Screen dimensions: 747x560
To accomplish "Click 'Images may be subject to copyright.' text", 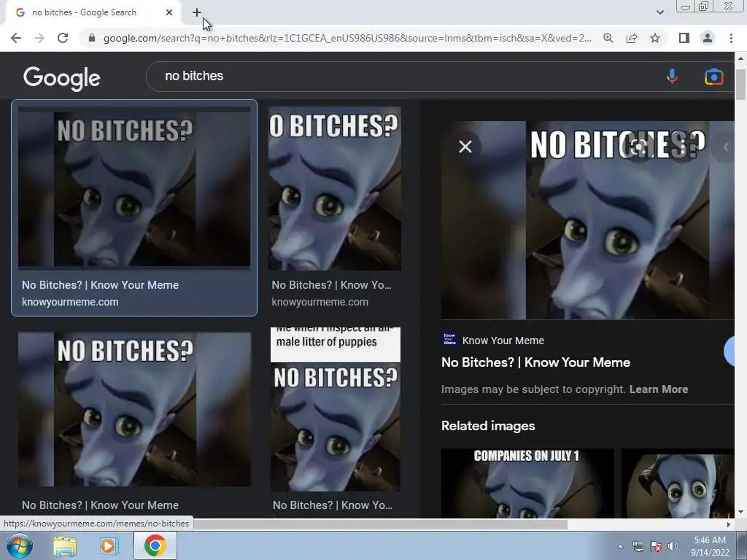I will 533,389.
